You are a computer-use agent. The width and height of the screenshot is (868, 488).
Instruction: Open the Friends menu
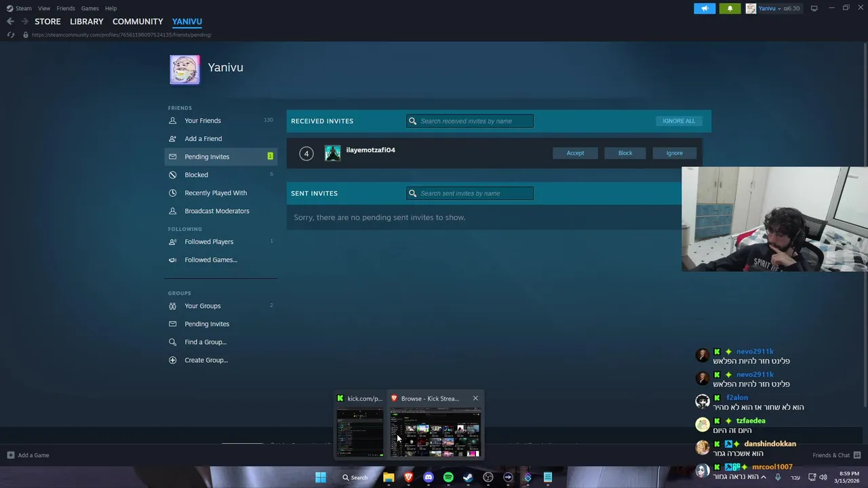tap(66, 8)
